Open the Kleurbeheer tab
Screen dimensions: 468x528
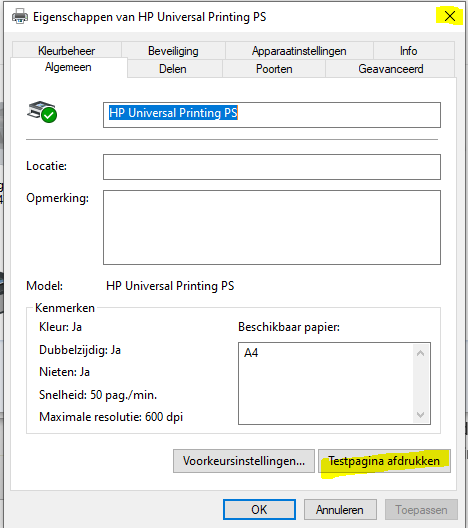(x=67, y=51)
